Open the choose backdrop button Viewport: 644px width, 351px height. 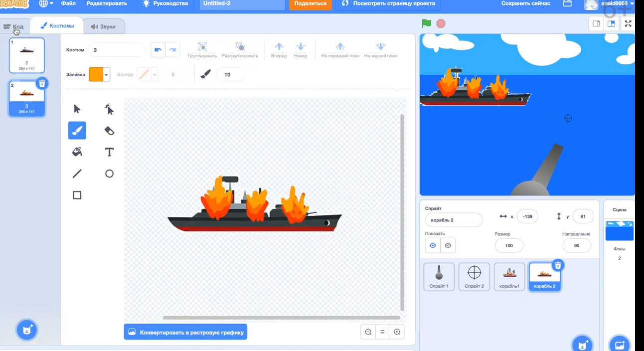(x=620, y=344)
